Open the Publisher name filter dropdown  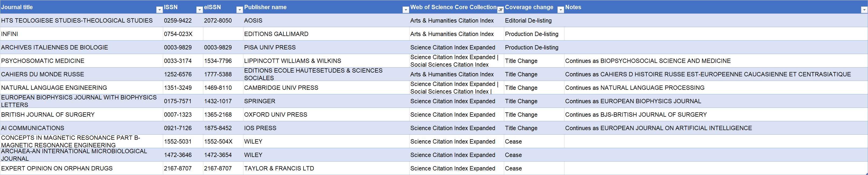pyautogui.click(x=406, y=10)
